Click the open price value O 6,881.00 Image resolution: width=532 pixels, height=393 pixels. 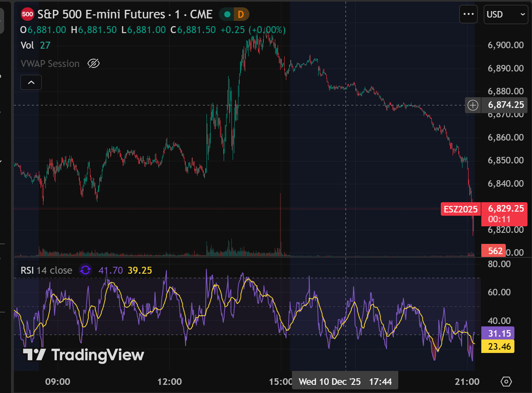pos(43,30)
